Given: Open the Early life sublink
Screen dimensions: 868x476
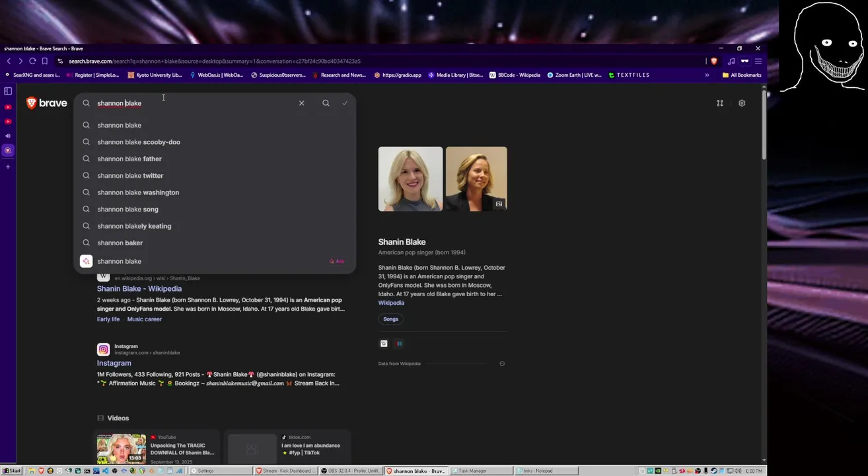Looking at the screenshot, I should pyautogui.click(x=108, y=319).
